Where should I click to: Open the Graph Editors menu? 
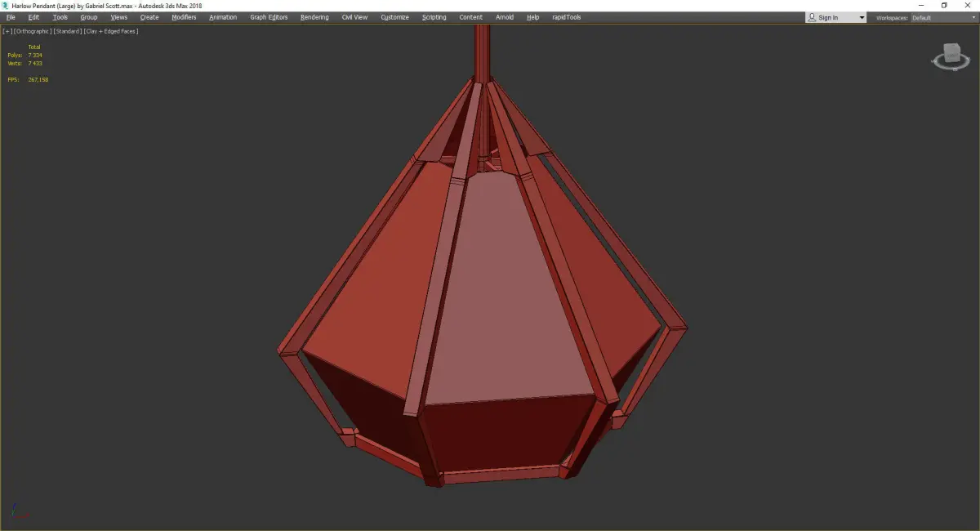[x=269, y=17]
